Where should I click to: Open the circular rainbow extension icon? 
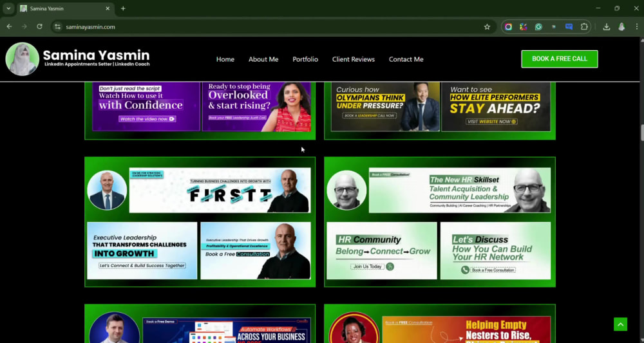click(x=509, y=26)
